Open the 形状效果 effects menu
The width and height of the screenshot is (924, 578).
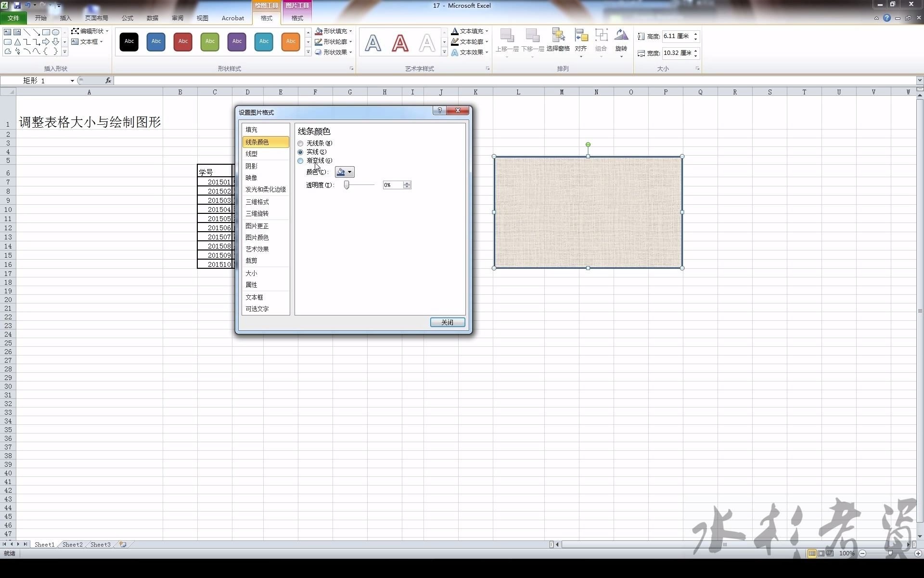pos(333,52)
